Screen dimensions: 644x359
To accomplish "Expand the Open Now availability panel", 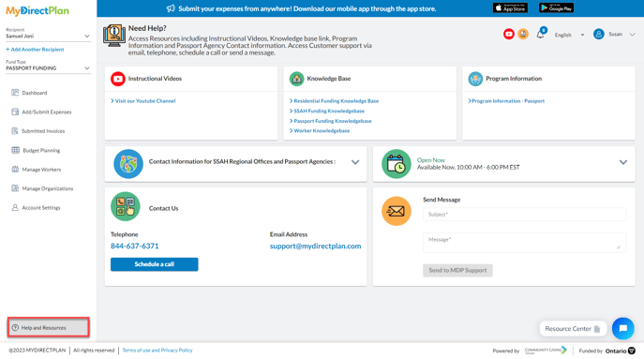I will [x=623, y=162].
